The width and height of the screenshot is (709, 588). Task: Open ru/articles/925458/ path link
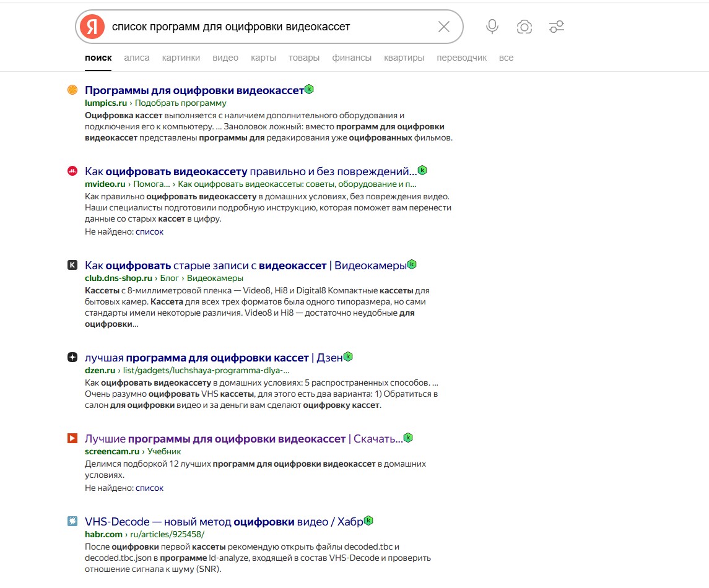[167, 534]
